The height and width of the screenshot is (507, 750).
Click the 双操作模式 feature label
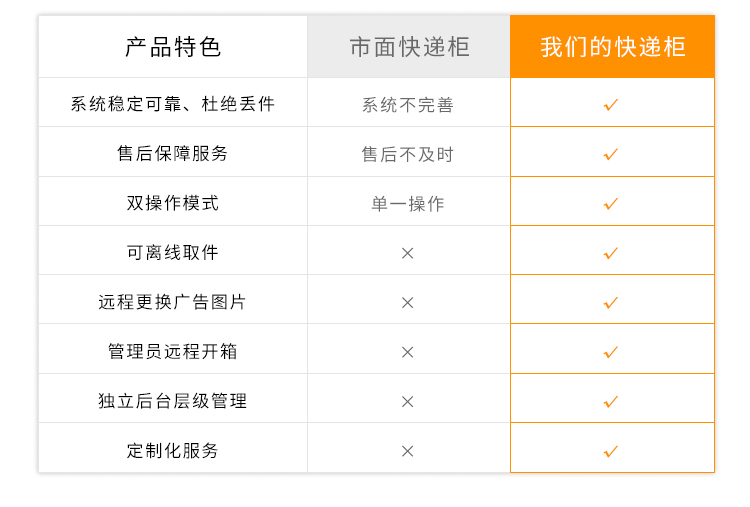[173, 203]
